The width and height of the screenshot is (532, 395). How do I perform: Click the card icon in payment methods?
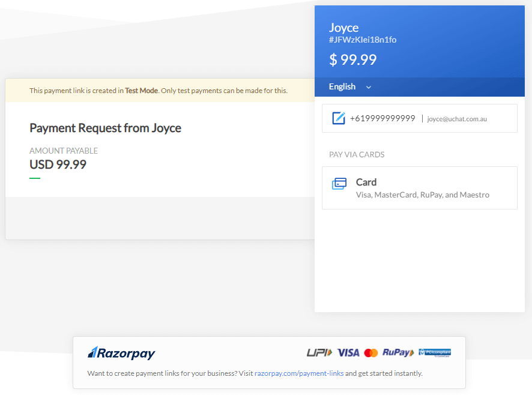click(x=339, y=184)
